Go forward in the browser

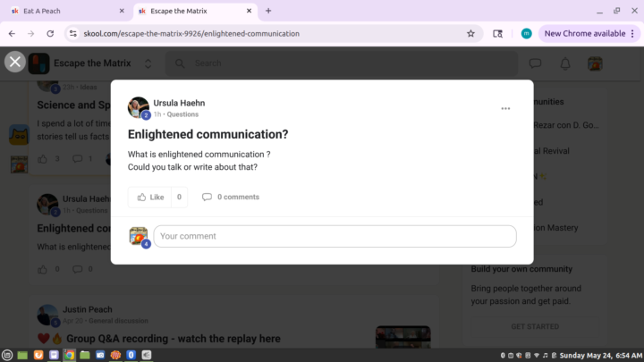(30, 34)
